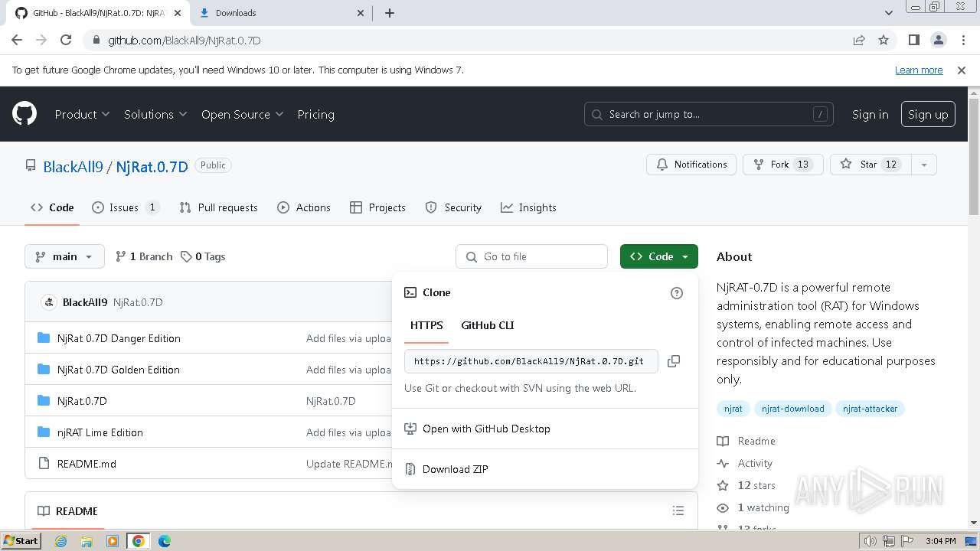
Task: Star the repository
Action: (x=871, y=165)
